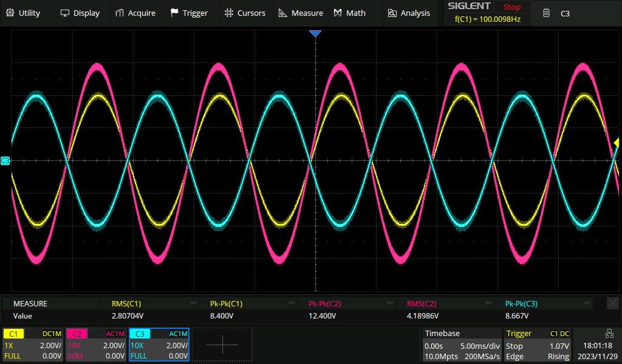The width and height of the screenshot is (622, 364).
Task: Open the Acquire menu
Action: tap(135, 13)
